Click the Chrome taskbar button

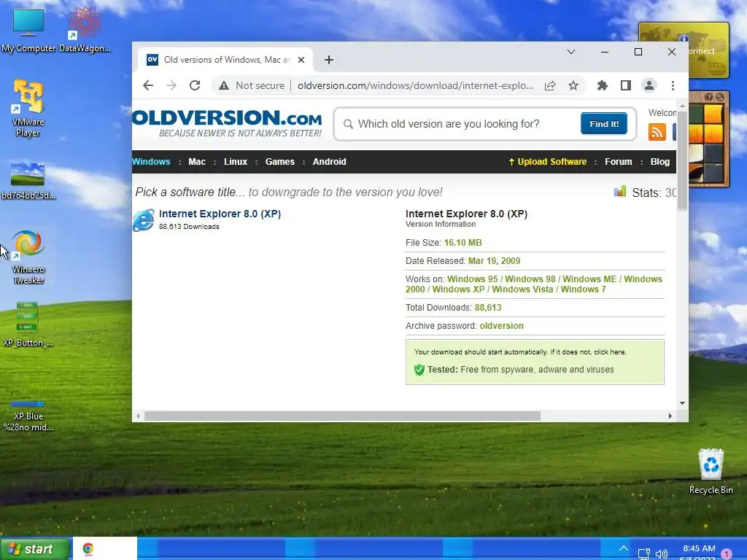click(x=105, y=549)
